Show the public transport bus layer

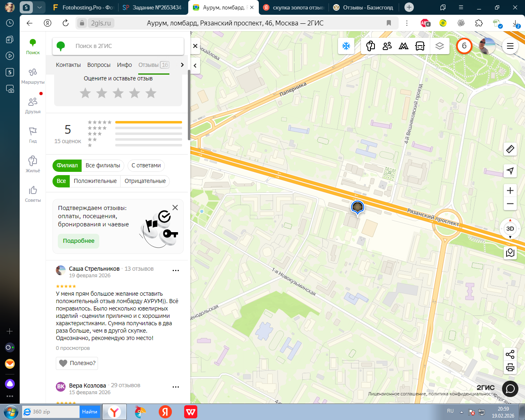point(420,46)
